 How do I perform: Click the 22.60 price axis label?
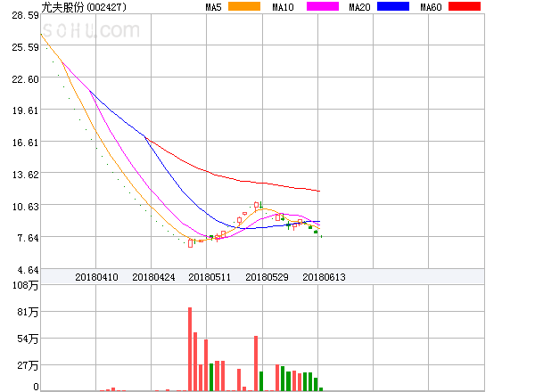point(25,79)
